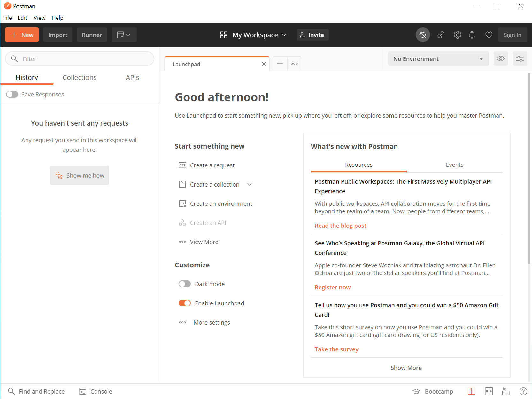Image resolution: width=532 pixels, height=399 pixels.
Task: Open keyboard shortcuts icon
Action: point(506,391)
